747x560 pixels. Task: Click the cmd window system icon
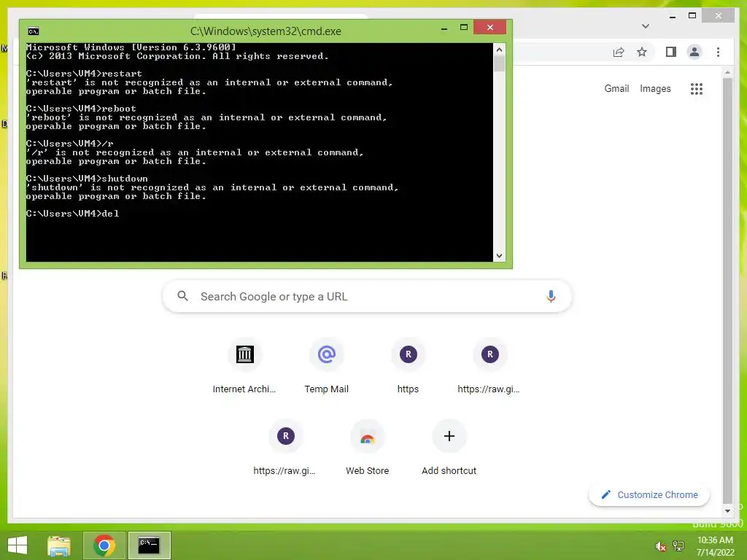click(34, 31)
